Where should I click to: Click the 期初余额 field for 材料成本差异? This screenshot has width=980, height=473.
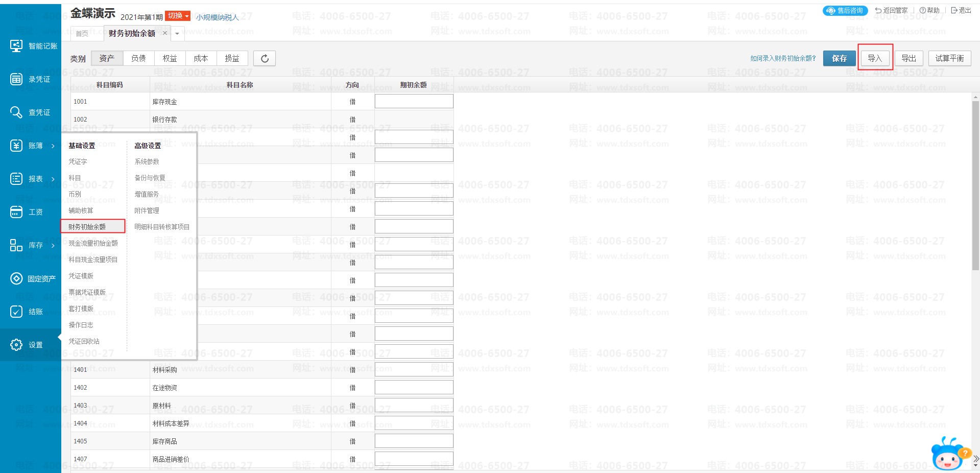(414, 423)
